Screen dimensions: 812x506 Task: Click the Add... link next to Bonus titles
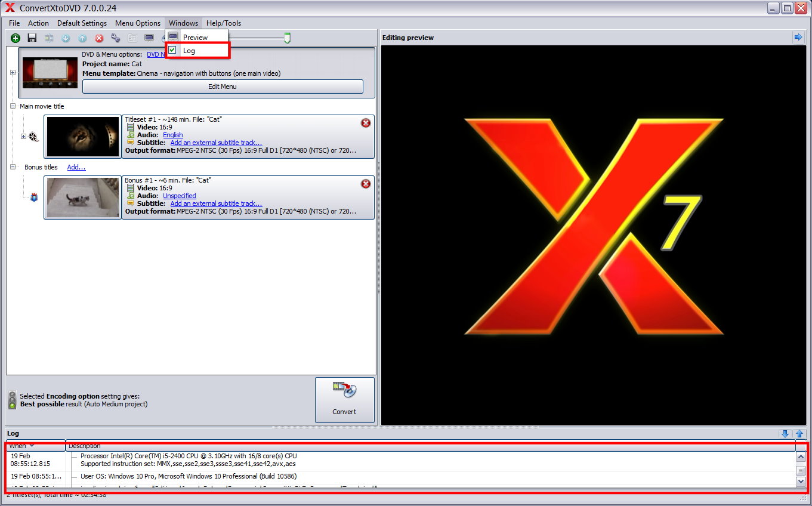(x=76, y=167)
